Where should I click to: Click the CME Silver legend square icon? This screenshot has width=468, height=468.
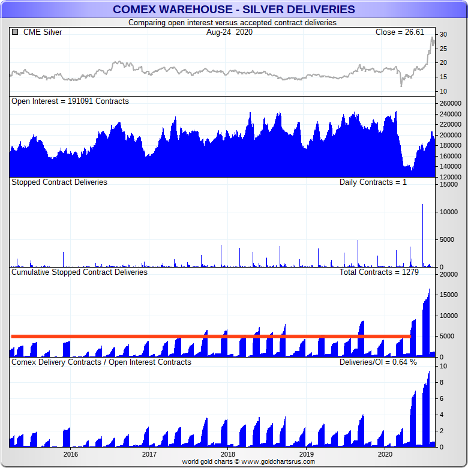click(x=15, y=32)
